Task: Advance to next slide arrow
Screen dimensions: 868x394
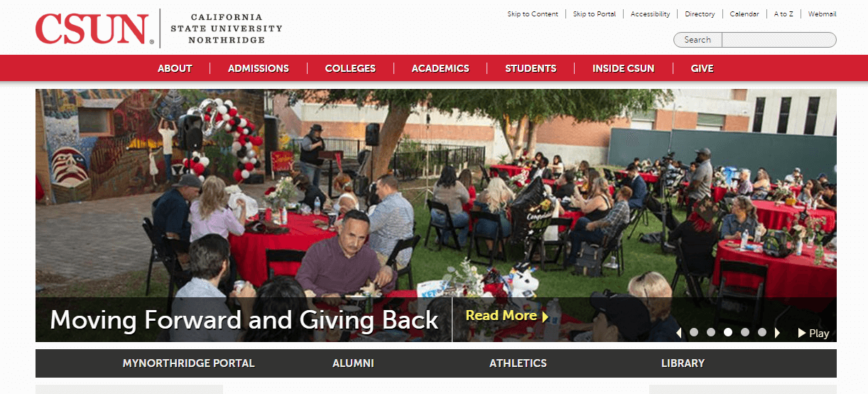Action: (777, 333)
